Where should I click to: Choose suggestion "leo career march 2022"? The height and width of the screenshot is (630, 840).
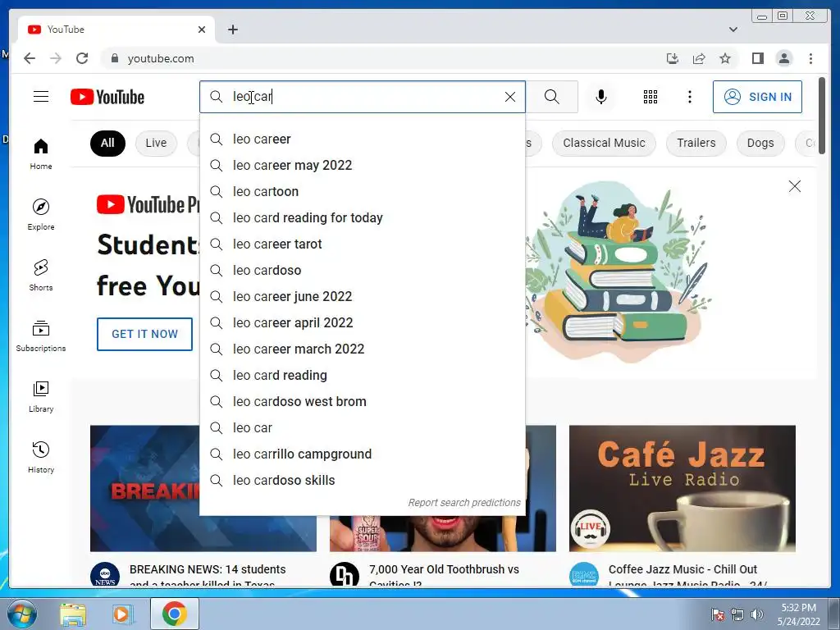(363, 349)
